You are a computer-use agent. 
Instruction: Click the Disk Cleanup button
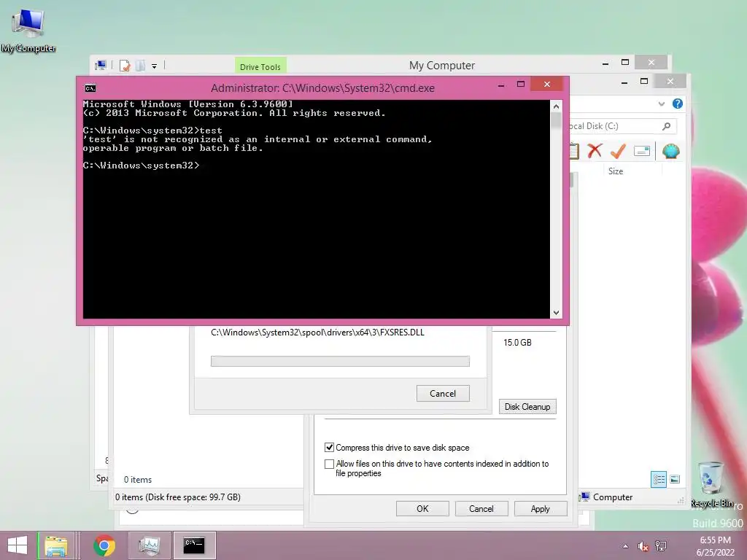coord(527,407)
